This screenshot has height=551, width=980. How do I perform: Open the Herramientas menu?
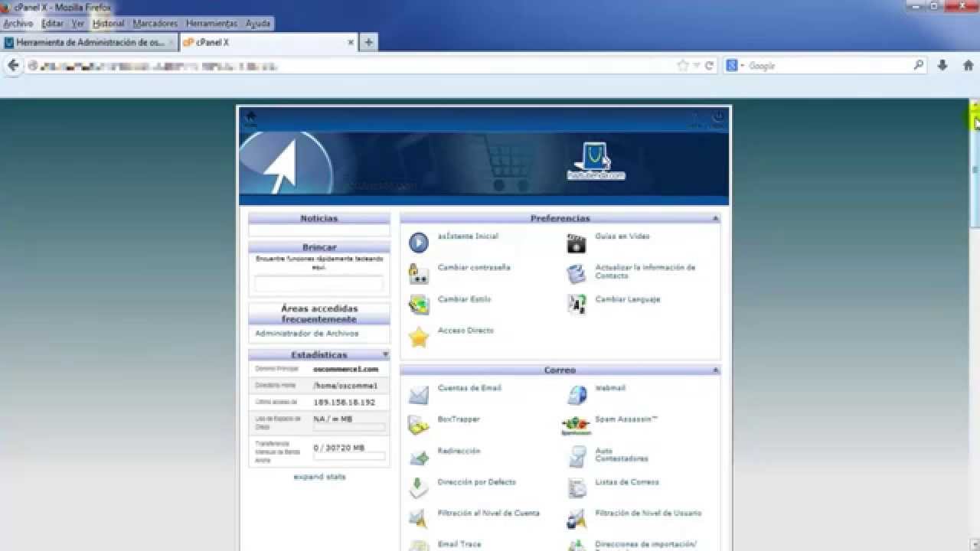click(x=211, y=24)
